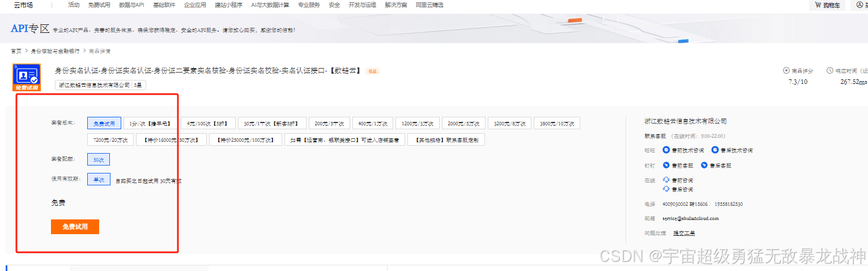Select package 200元/5千次
The width and height of the screenshot is (868, 271).
329,123
